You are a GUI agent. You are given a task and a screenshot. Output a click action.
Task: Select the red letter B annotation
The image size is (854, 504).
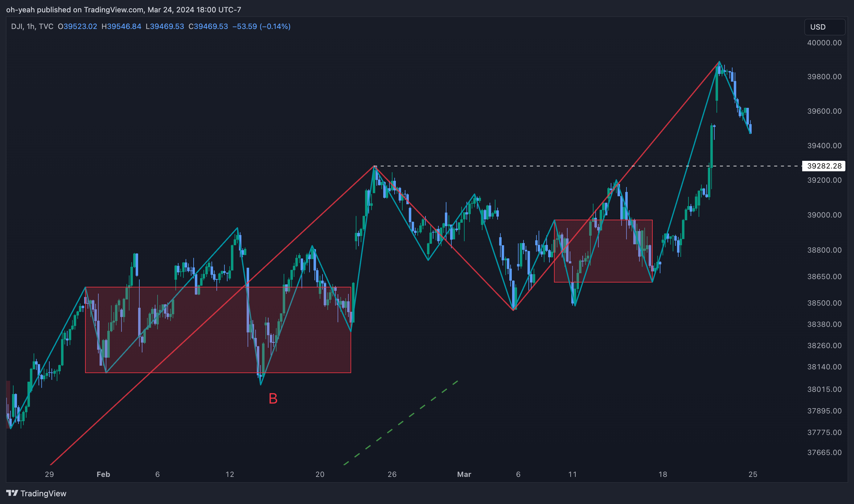(273, 399)
